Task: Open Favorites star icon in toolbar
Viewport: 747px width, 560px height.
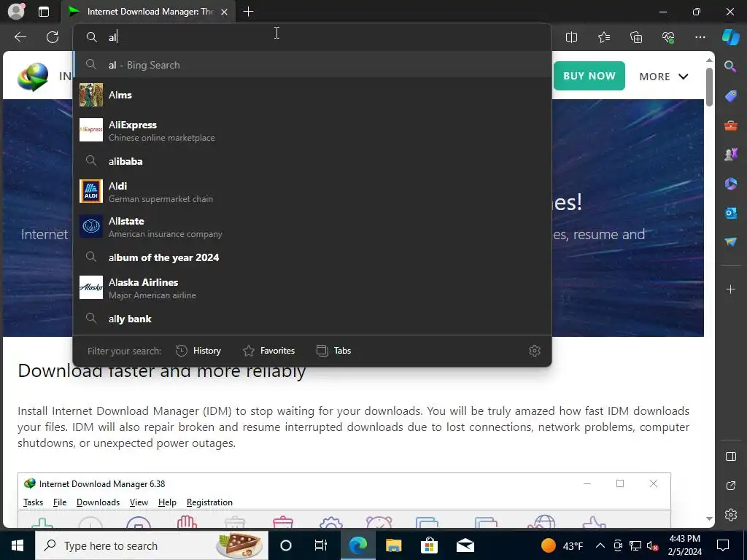Action: click(x=603, y=37)
